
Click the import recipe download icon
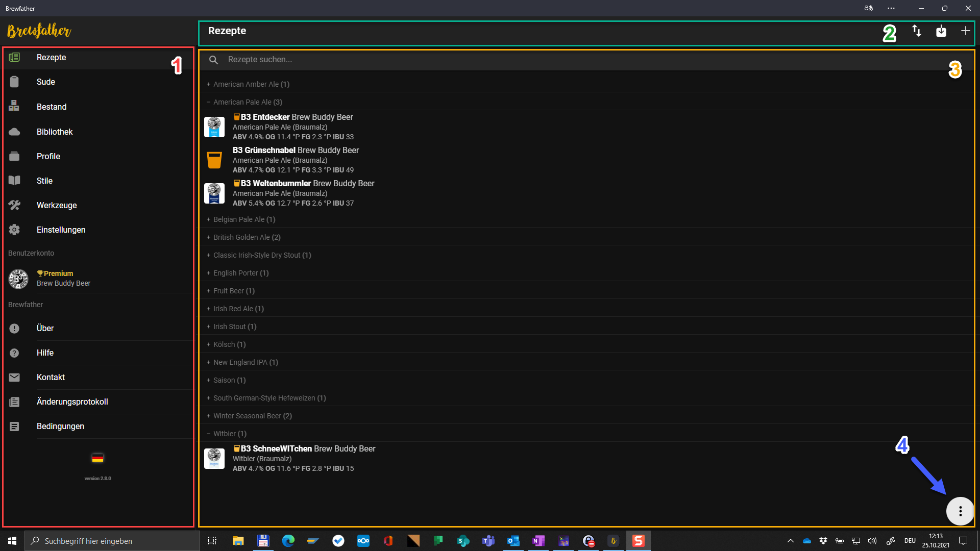(x=941, y=31)
